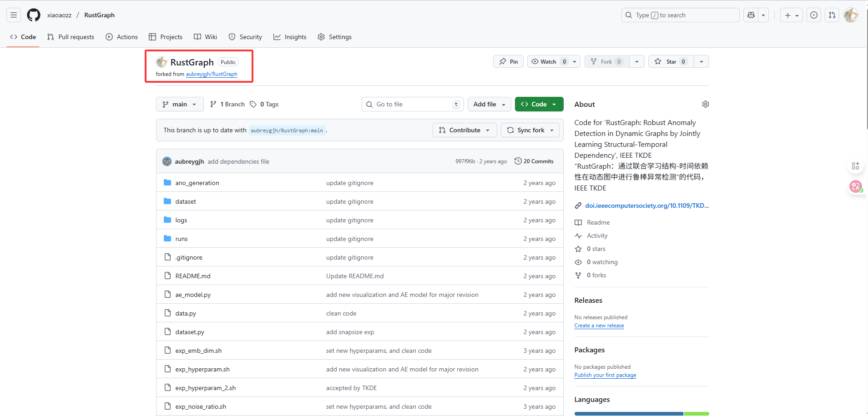868x416 pixels.
Task: Open exp_hyperparam_2.sh file
Action: click(206, 388)
